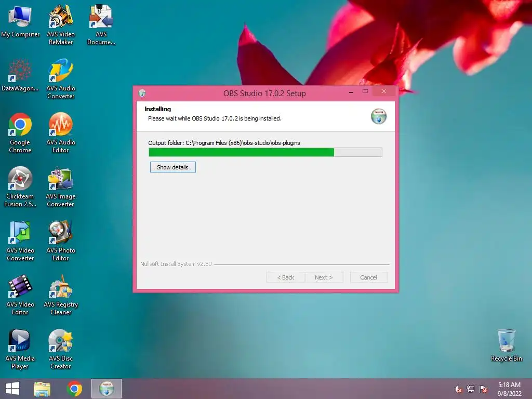Image resolution: width=532 pixels, height=399 pixels.
Task: Open AVS Image Converter shortcut
Action: point(61,187)
